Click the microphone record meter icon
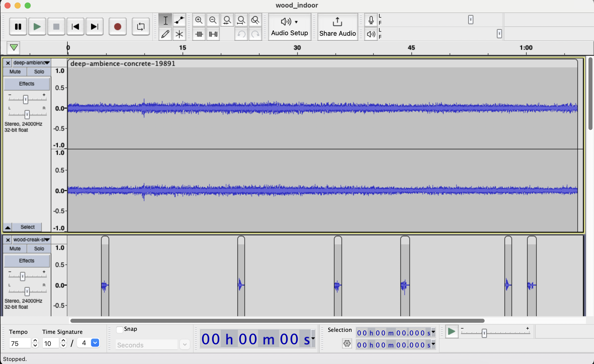The width and height of the screenshot is (594, 364). click(371, 20)
